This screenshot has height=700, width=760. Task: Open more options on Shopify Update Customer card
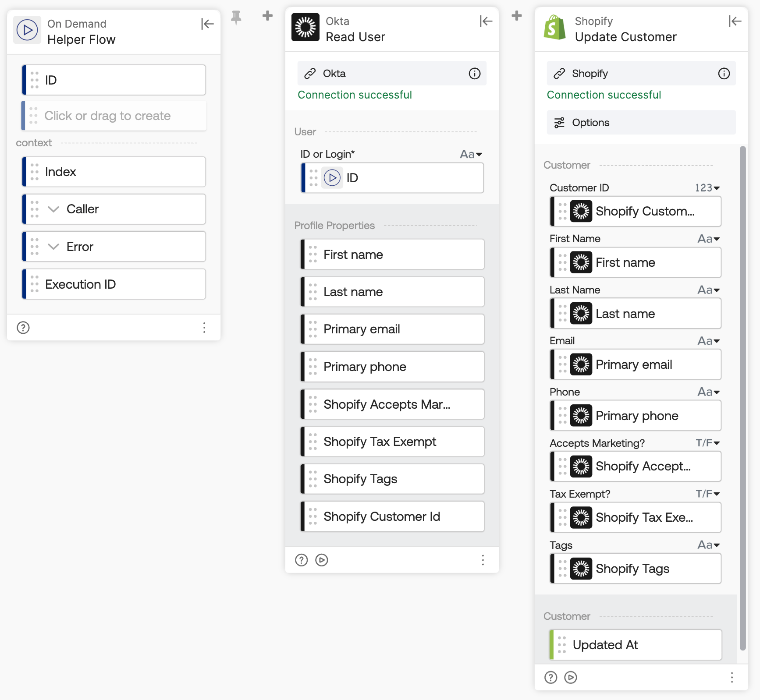[732, 678]
